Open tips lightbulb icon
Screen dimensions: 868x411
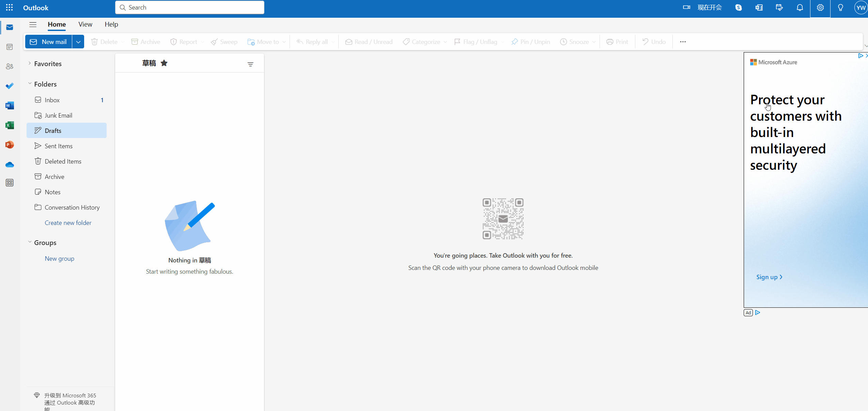pyautogui.click(x=841, y=7)
